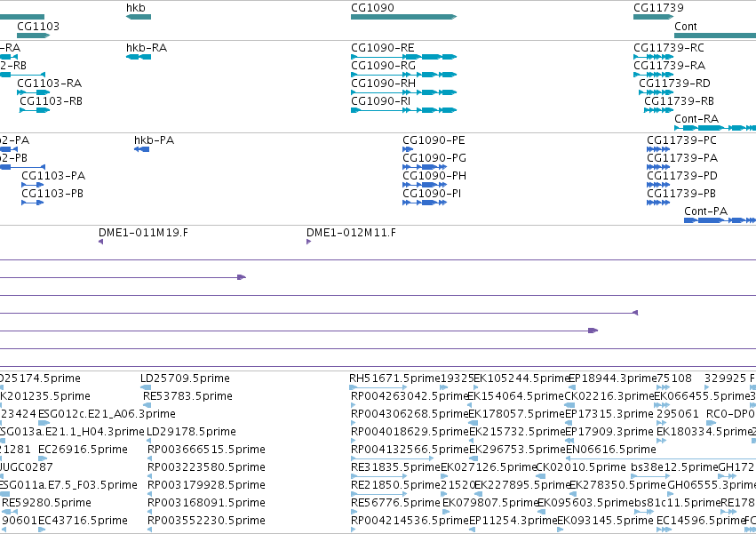Click the LD25709.5prime EST label
Viewport: 756px width, 534px height.
185,379
